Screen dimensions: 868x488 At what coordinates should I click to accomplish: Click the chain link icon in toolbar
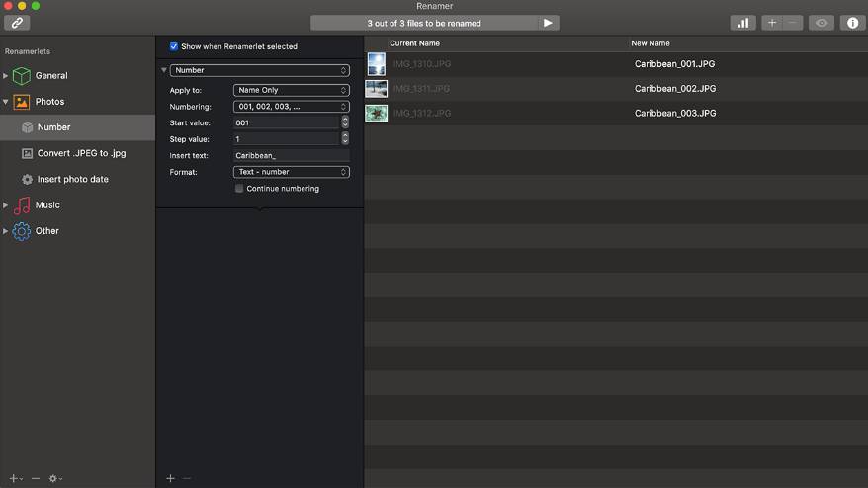click(16, 23)
